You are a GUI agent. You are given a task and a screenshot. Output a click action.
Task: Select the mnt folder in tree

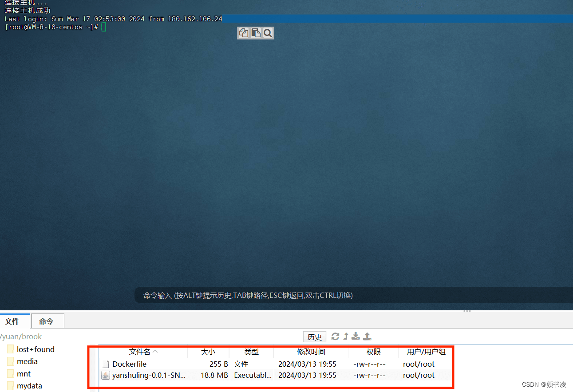click(x=24, y=374)
